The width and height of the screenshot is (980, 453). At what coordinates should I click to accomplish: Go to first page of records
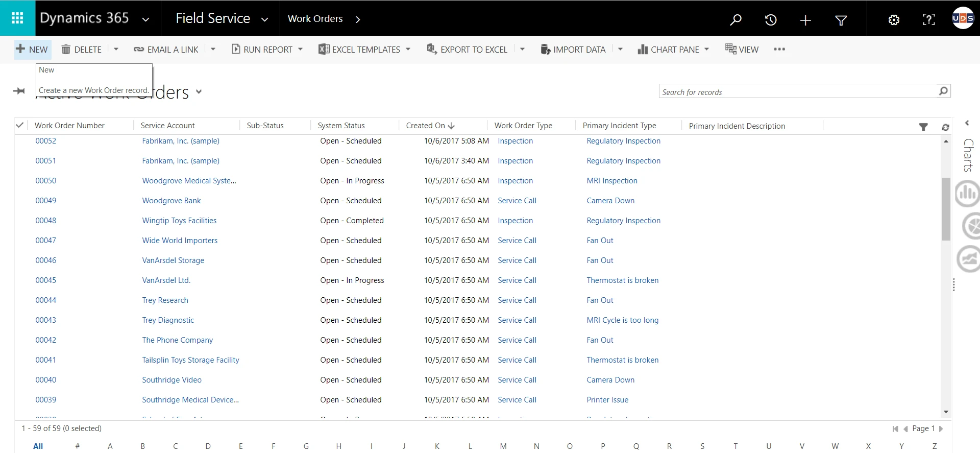[895, 429]
